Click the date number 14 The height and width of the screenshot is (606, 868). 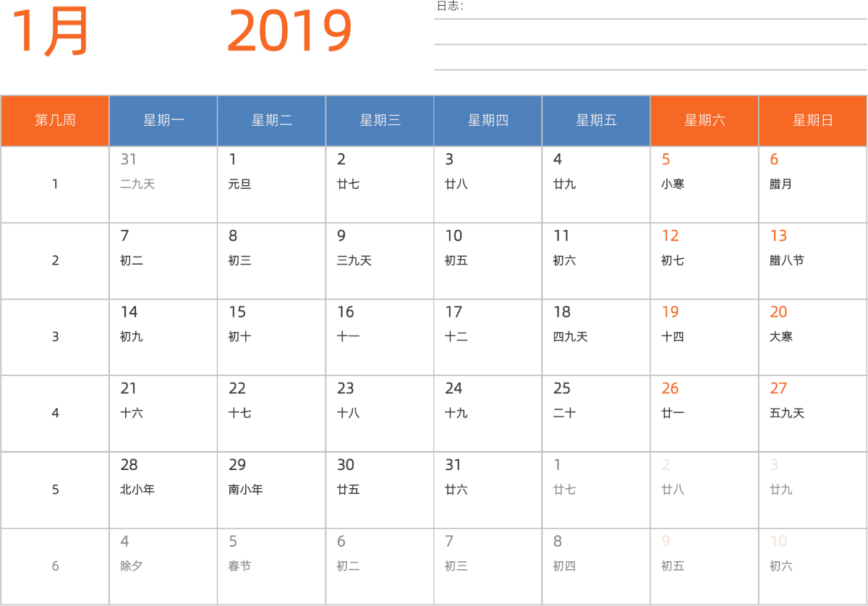129,312
